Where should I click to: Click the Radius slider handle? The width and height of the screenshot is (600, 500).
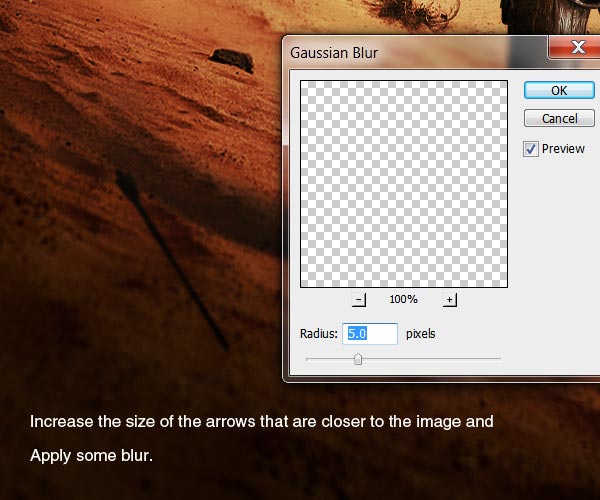(358, 359)
